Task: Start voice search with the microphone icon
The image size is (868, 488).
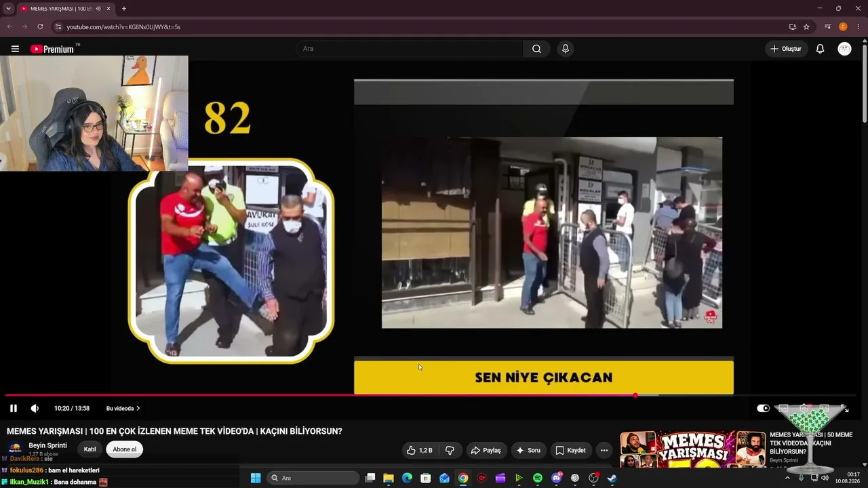Action: tap(565, 49)
